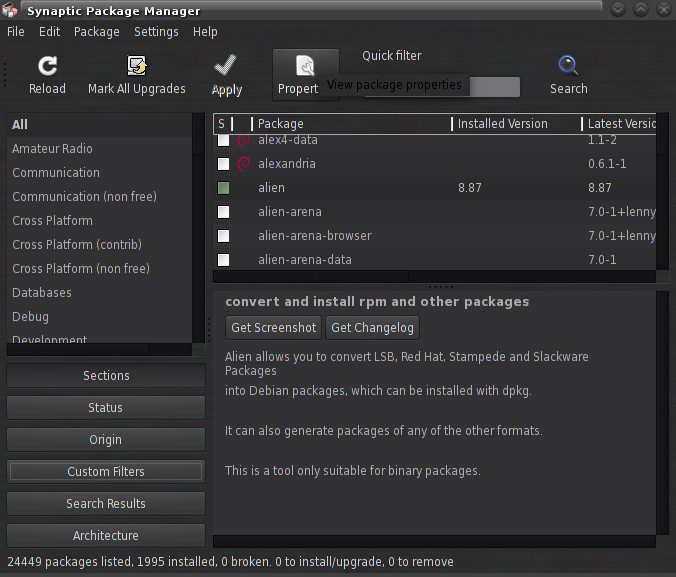Click description pane vertical scrollbar

[662, 412]
